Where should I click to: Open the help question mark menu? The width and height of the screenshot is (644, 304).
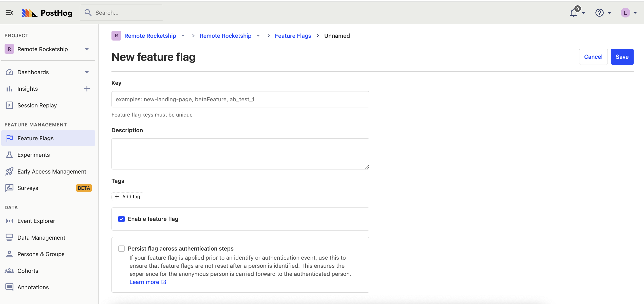point(599,13)
